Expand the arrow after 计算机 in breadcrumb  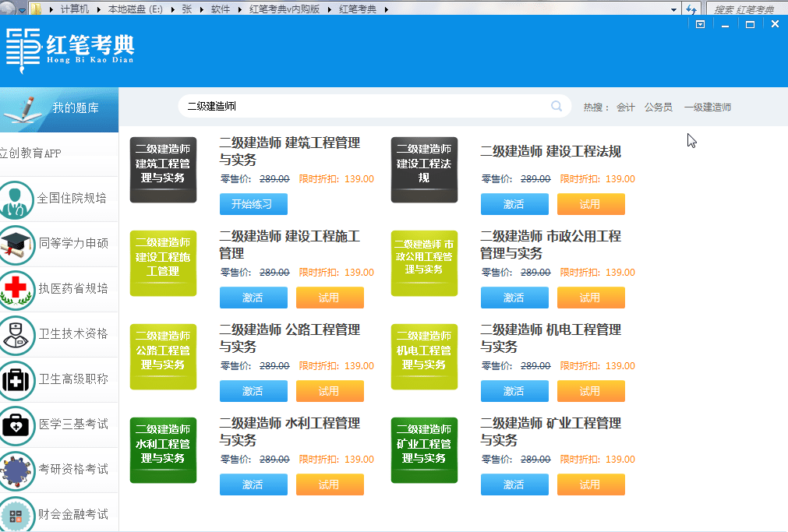pyautogui.click(x=98, y=9)
